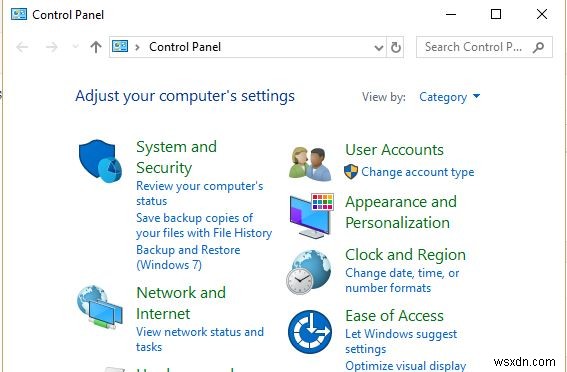Open the View by Category dropdown
The image size is (567, 372).
click(x=449, y=97)
